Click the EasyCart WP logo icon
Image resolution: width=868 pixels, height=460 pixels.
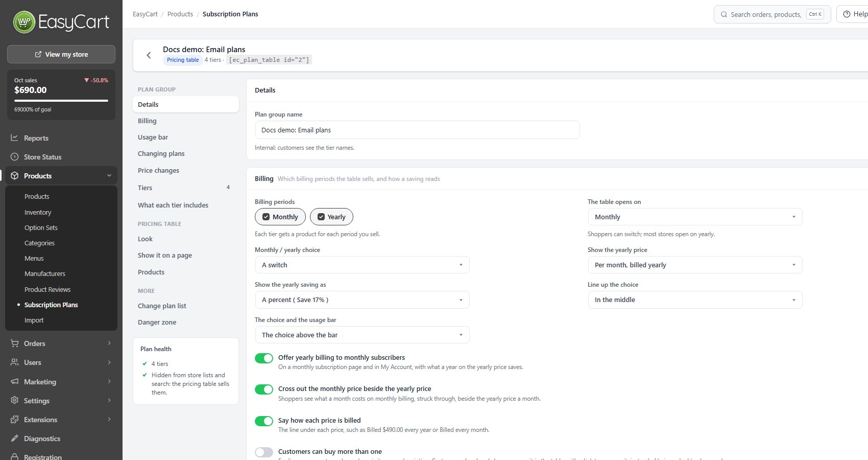click(24, 22)
